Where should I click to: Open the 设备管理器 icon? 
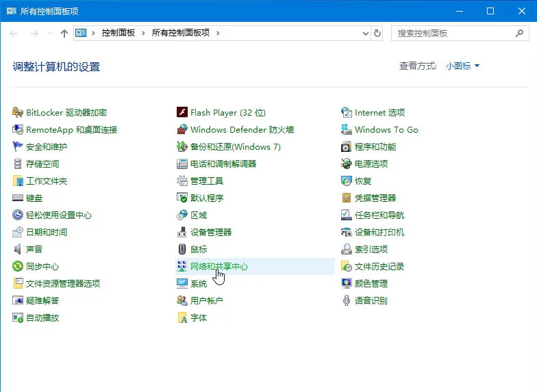182,232
